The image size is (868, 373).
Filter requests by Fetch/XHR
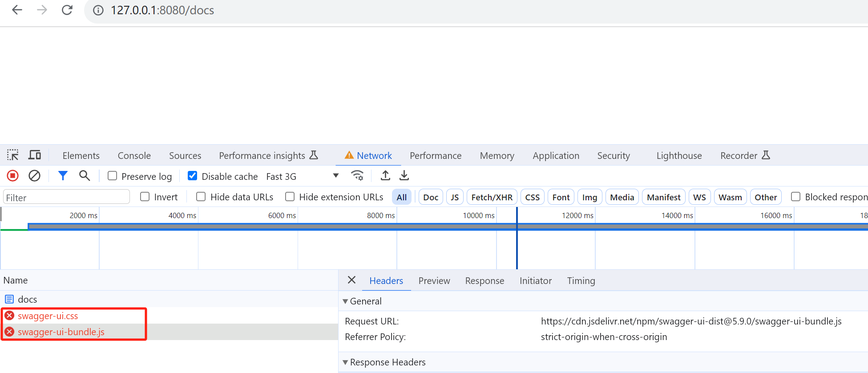click(x=492, y=197)
